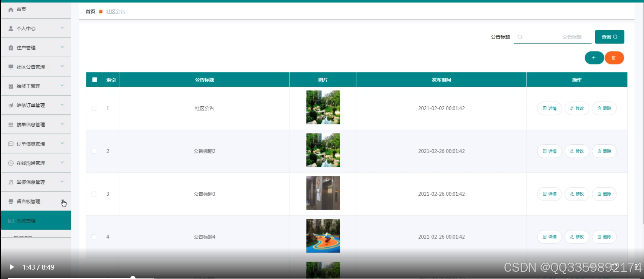This screenshot has width=644, height=279.
Task: Click the green plus add button
Action: click(594, 58)
